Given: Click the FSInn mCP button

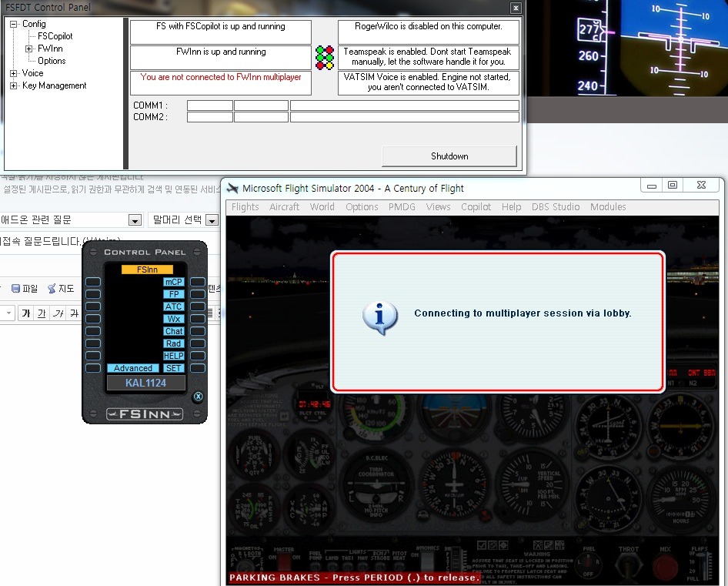Looking at the screenshot, I should point(174,282).
